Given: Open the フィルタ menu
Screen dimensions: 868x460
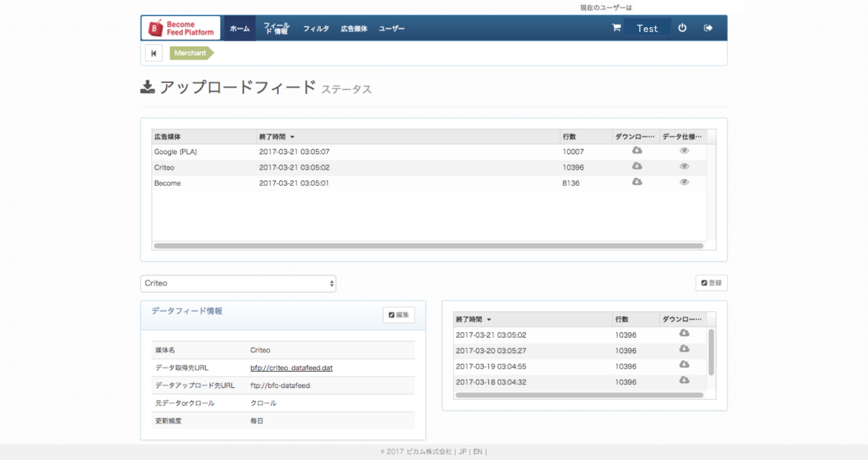Looking at the screenshot, I should click(x=316, y=29).
